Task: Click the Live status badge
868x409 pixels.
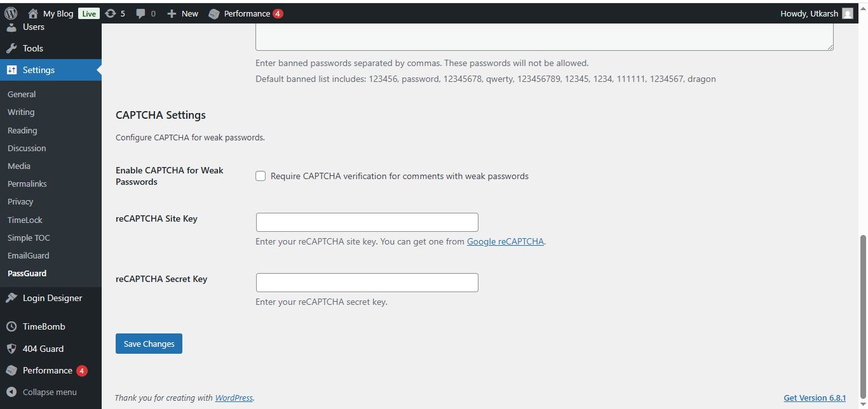Action: 89,13
